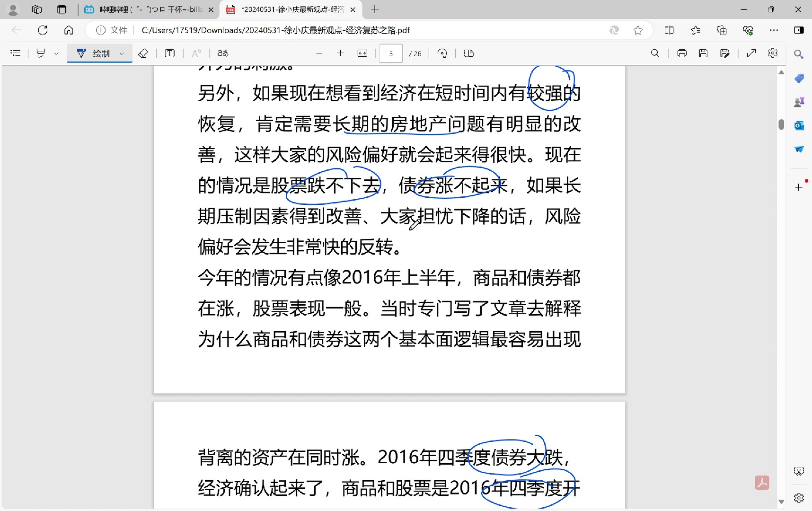The width and height of the screenshot is (812, 511).
Task: Zoom out of the PDF
Action: click(319, 53)
